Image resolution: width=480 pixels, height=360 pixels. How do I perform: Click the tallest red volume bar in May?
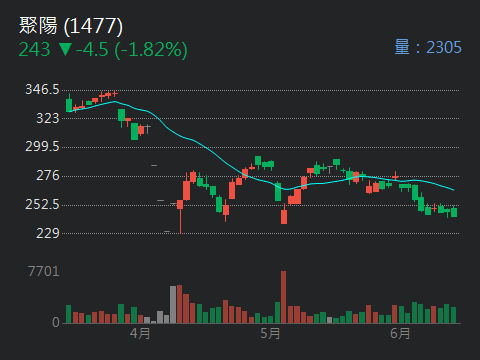click(283, 297)
